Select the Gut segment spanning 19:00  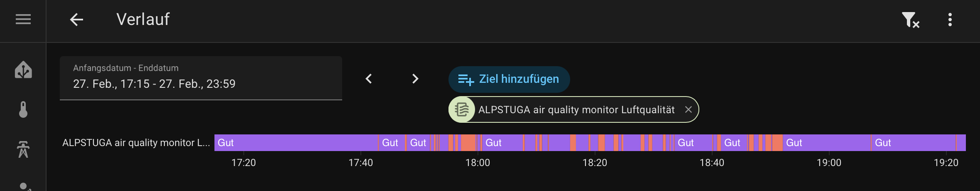(x=826, y=143)
